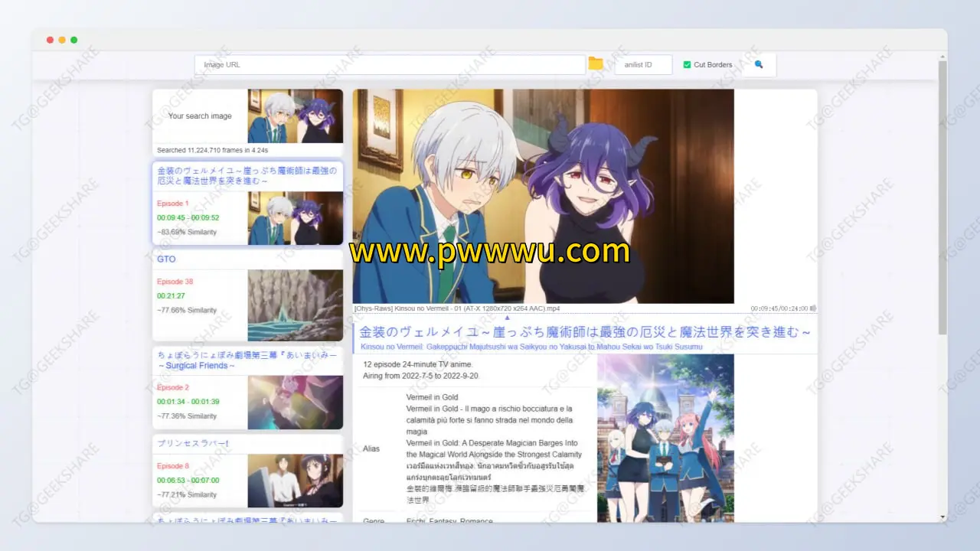Click the timeline marker below the video
The width and height of the screenshot is (980, 551).
[507, 314]
